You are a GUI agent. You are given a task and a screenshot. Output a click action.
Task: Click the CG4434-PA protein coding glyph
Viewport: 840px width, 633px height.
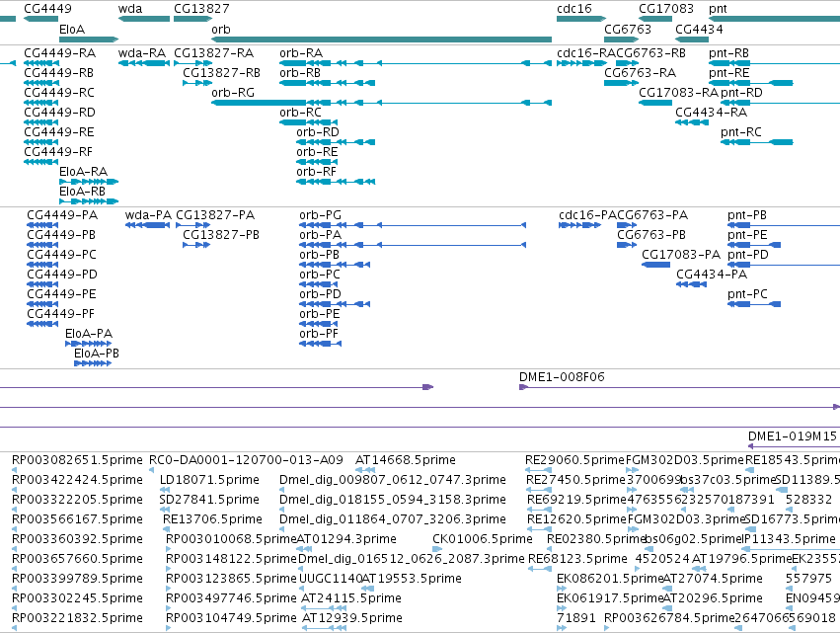tap(692, 284)
